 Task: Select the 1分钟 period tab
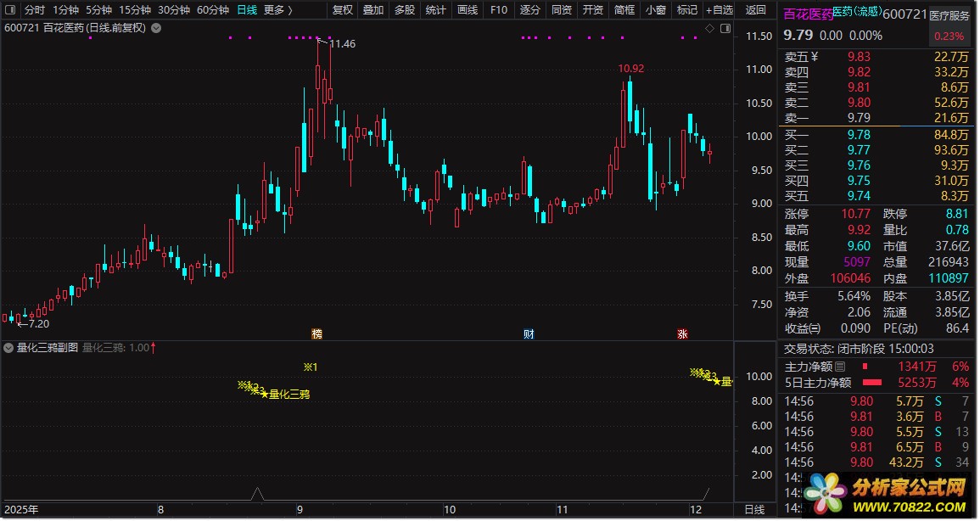pos(65,10)
